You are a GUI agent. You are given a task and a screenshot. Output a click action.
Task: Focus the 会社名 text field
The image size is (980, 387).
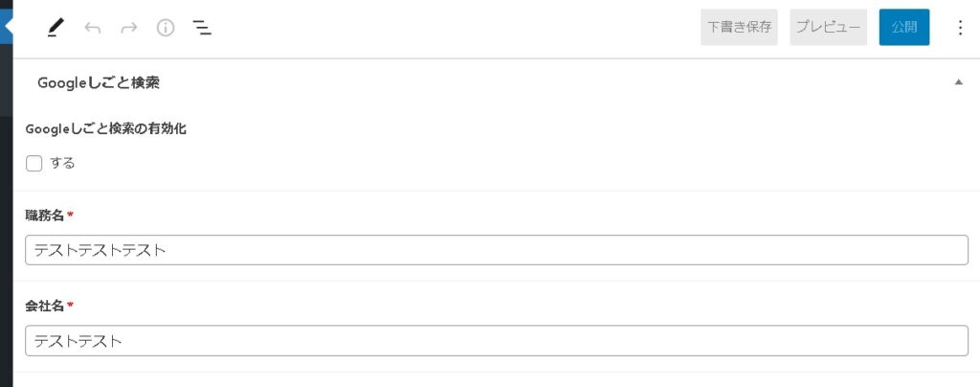[496, 340]
